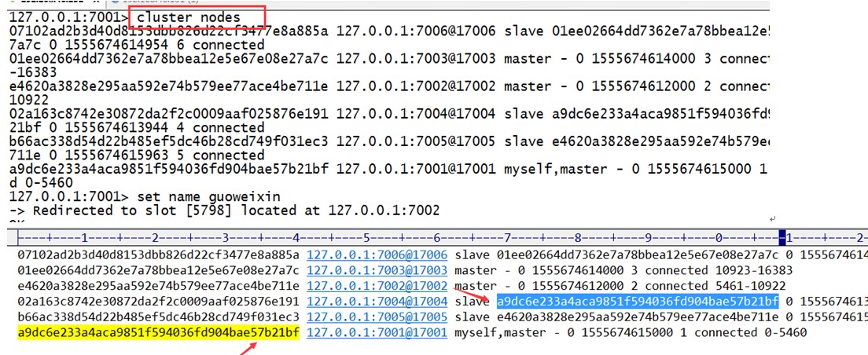
Task: Click terminal line '7a7c 0 1555674614954 6 connected'
Action: click(138, 45)
